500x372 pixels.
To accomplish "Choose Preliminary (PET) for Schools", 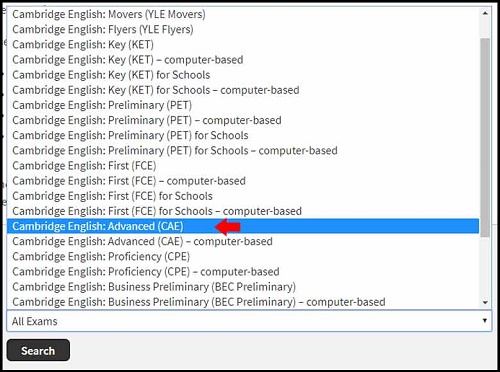I will click(x=243, y=135).
